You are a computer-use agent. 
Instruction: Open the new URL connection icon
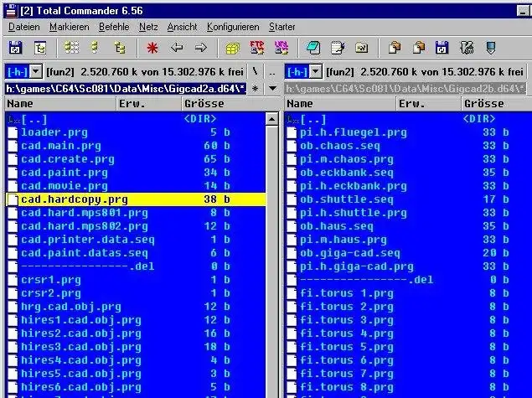tap(281, 48)
